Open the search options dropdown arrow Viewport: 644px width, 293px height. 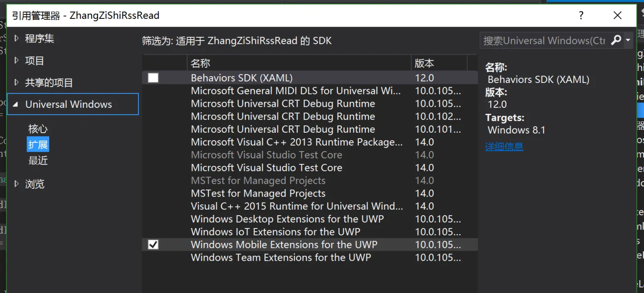pos(628,41)
